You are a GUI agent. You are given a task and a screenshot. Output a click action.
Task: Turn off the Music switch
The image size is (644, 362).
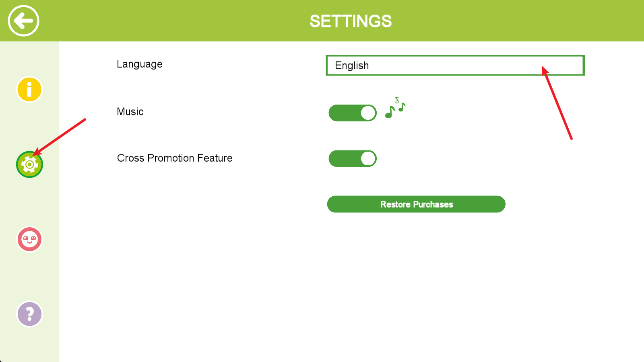point(352,113)
